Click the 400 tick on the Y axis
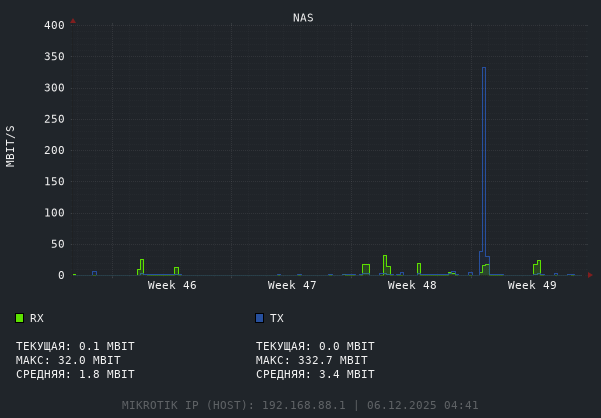This screenshot has height=418, width=601. point(54,25)
